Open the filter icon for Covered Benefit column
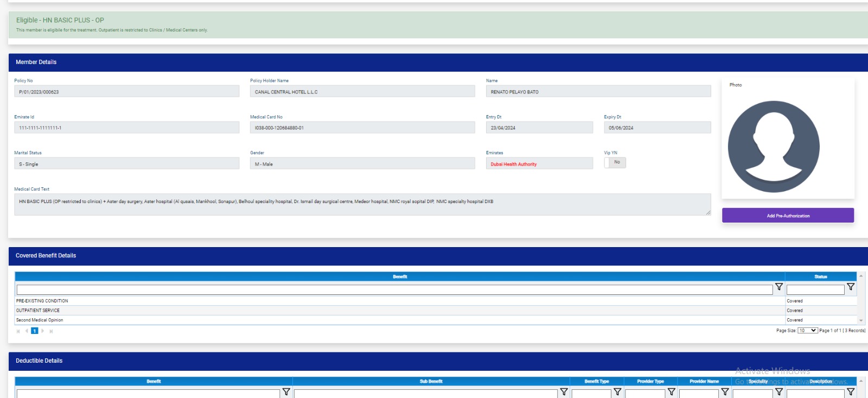Image resolution: width=868 pixels, height=398 pixels. tap(778, 287)
